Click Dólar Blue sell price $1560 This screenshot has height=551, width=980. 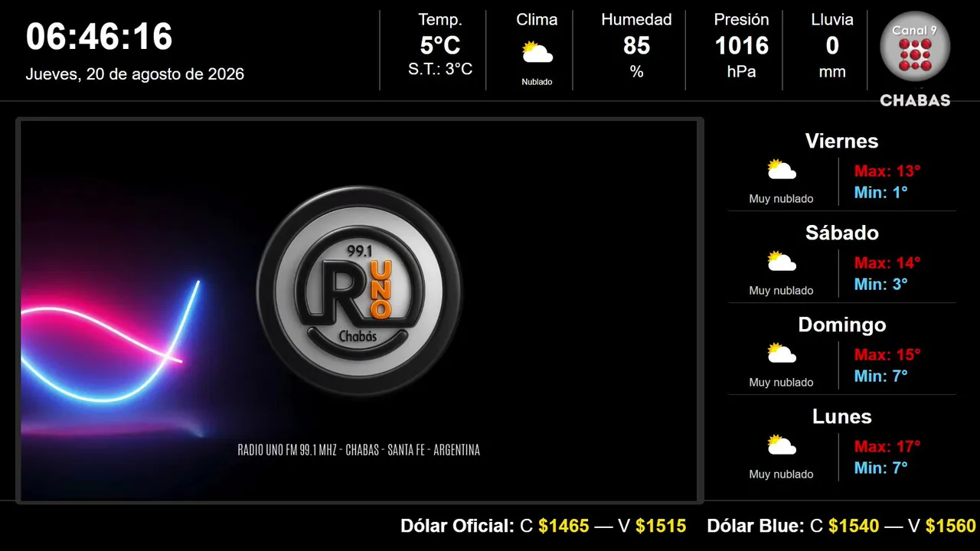pos(951,526)
